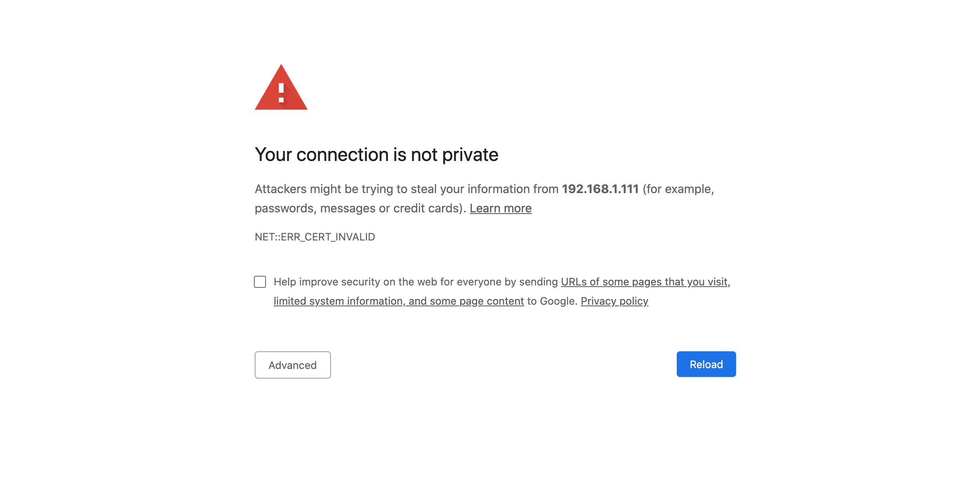The image size is (980, 495).
Task: Select the NET::ERR_CERT_INVALID error code
Action: tap(314, 237)
